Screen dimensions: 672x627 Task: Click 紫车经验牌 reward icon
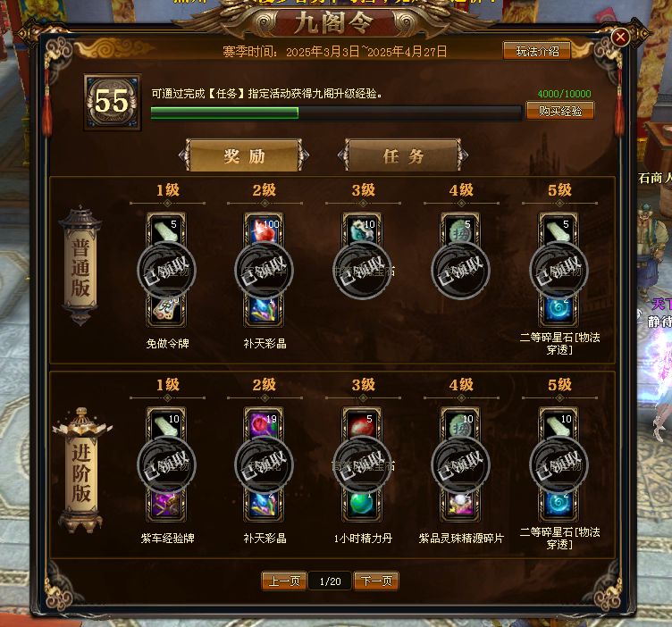click(x=167, y=504)
